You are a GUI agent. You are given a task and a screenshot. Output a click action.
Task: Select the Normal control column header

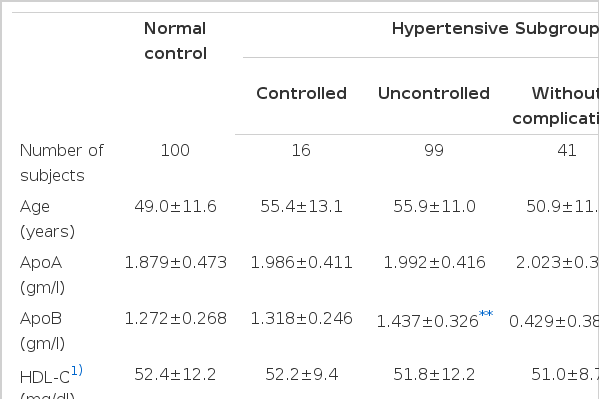pos(175,41)
